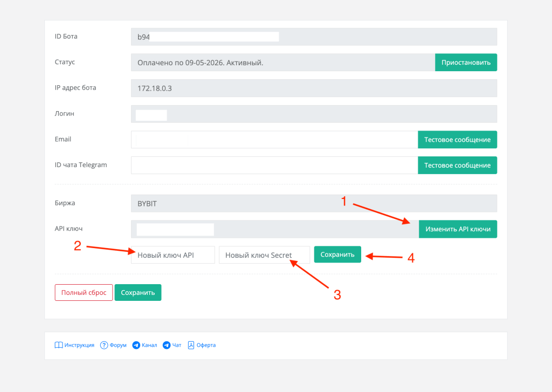Click the PDF document icon beside Оферта

(191, 345)
